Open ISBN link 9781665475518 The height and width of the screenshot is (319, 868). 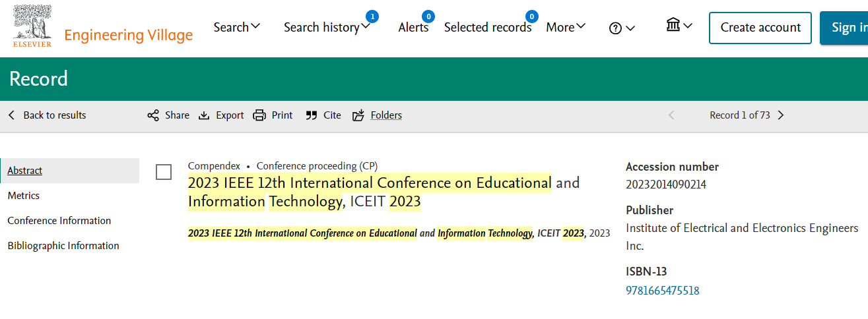pyautogui.click(x=663, y=291)
